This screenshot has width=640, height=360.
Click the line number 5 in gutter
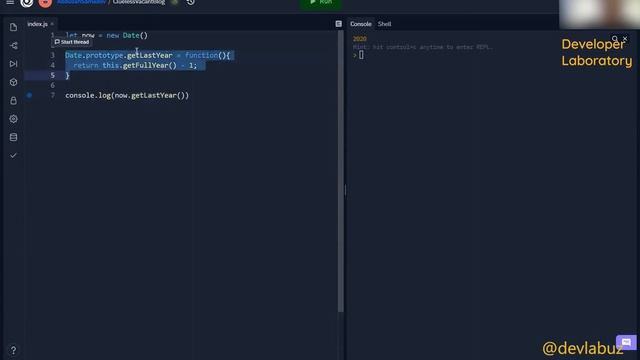point(53,75)
